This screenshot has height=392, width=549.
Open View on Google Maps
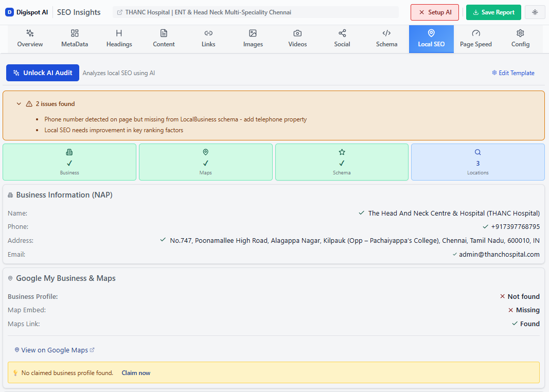54,350
